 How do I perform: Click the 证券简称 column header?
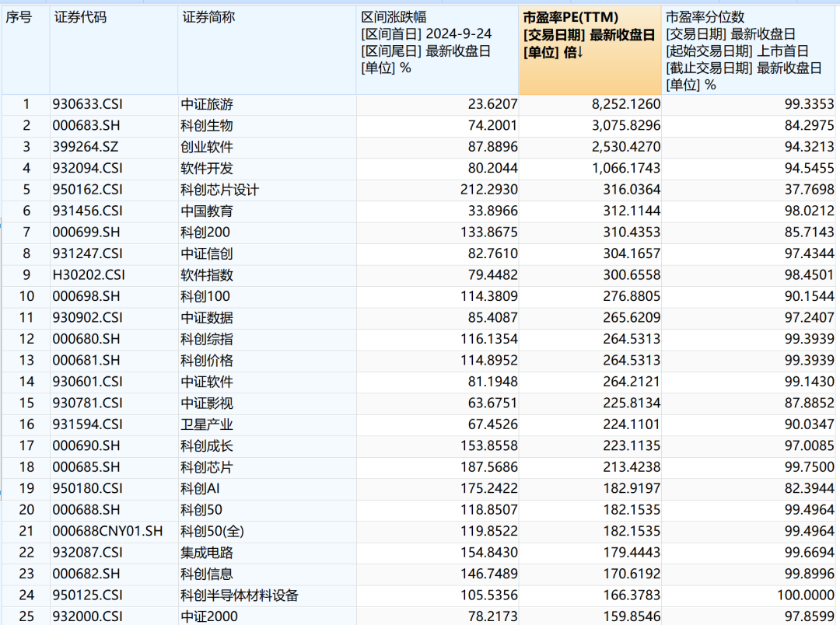[267, 51]
